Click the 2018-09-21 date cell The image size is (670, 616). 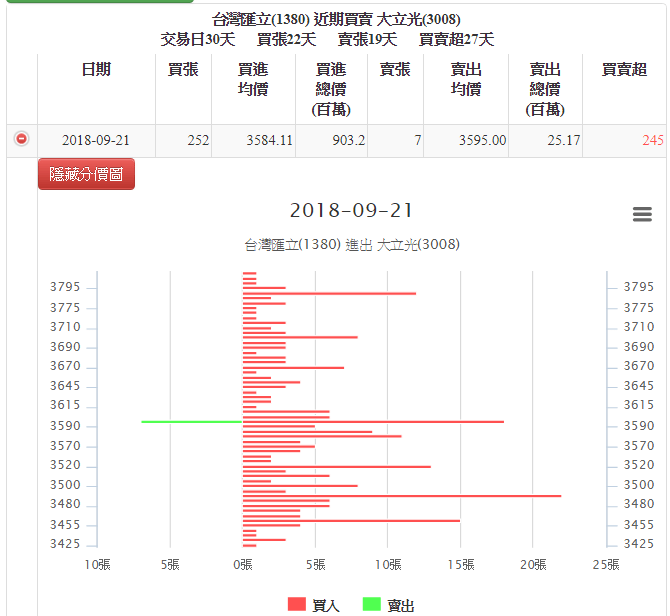click(x=96, y=140)
